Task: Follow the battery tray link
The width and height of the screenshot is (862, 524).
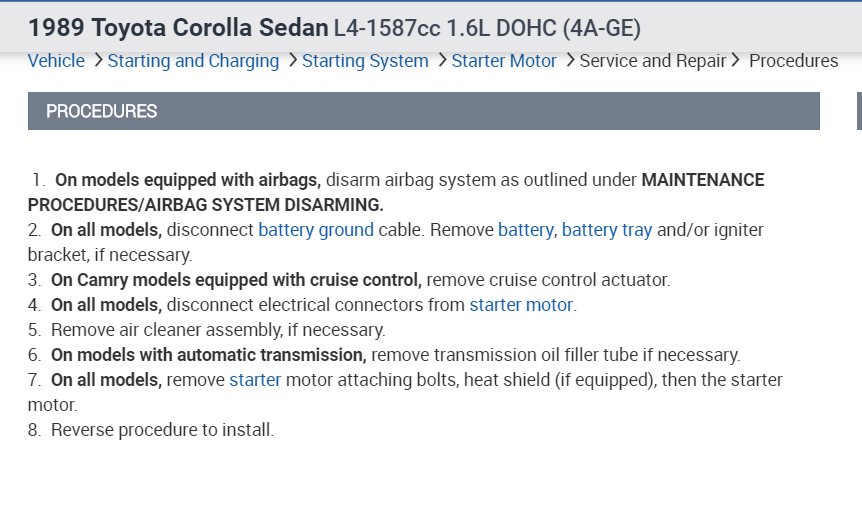Action: 607,230
